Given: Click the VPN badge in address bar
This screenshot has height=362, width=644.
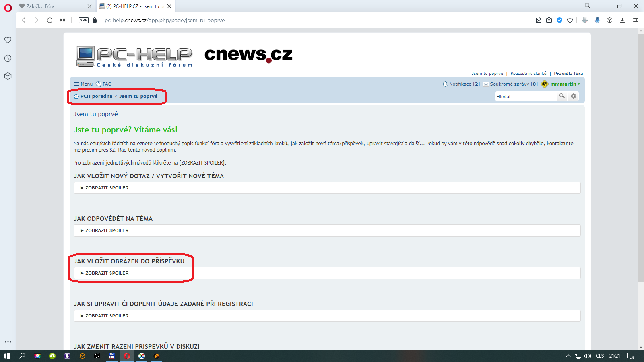Looking at the screenshot, I should tap(84, 20).
